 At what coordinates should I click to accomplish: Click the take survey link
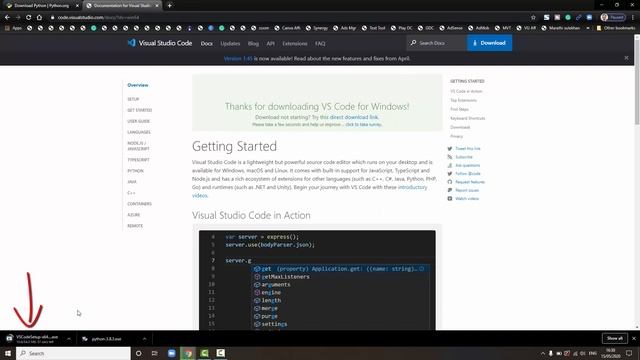click(x=364, y=124)
